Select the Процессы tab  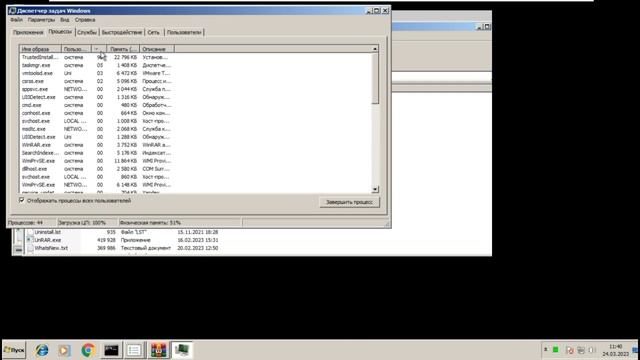60,31
